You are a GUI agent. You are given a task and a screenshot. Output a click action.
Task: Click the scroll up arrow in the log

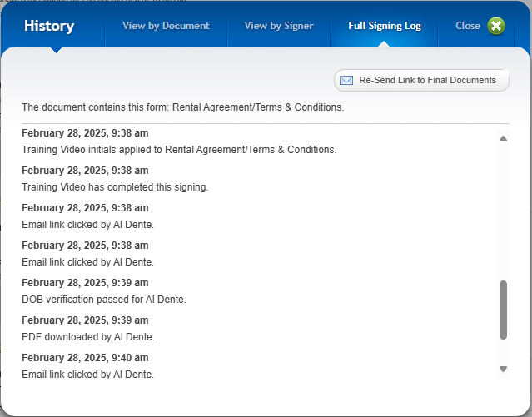[503, 138]
